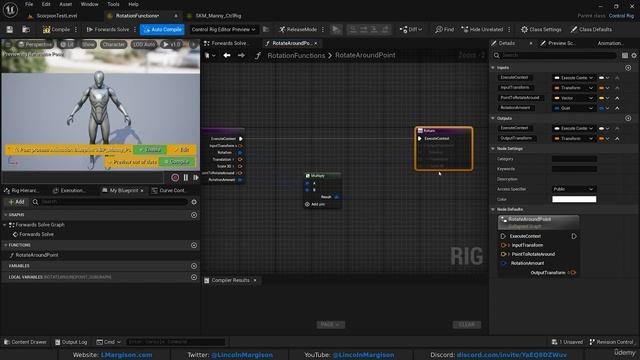
Task: Open the Tools menu
Action: (x=113, y=4)
